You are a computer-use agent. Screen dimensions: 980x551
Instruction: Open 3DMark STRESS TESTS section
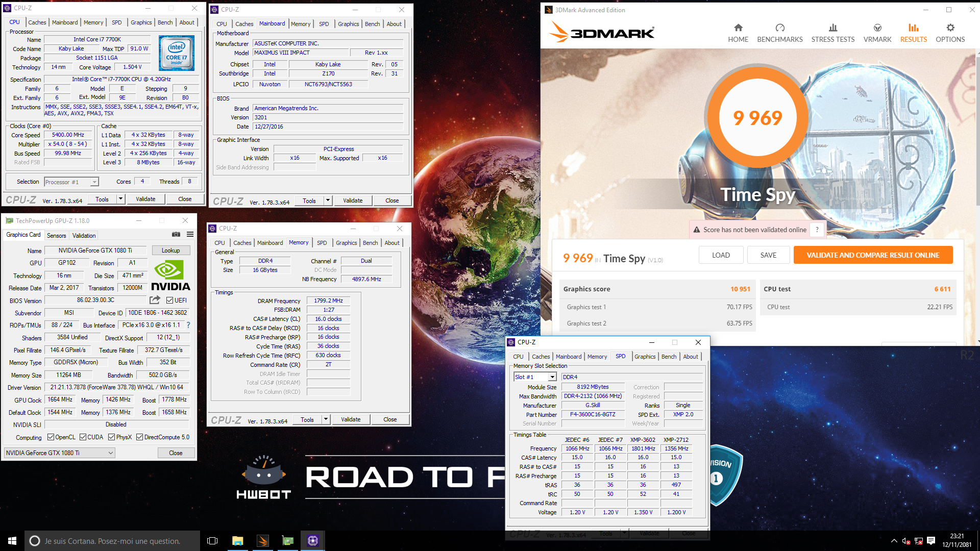click(x=833, y=33)
